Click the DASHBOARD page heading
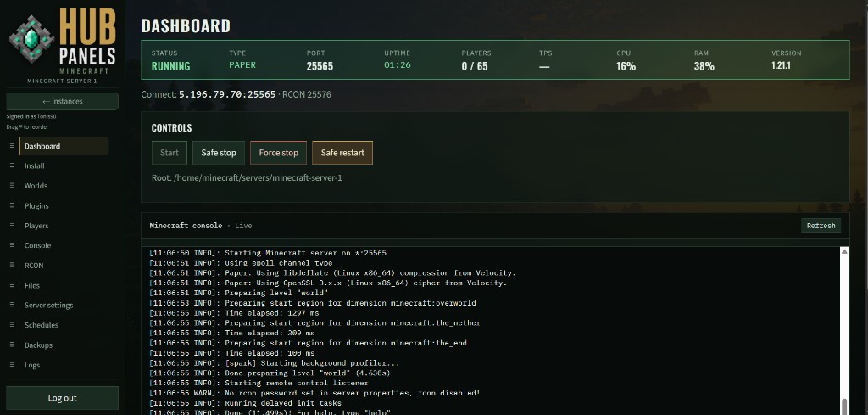 186,25
